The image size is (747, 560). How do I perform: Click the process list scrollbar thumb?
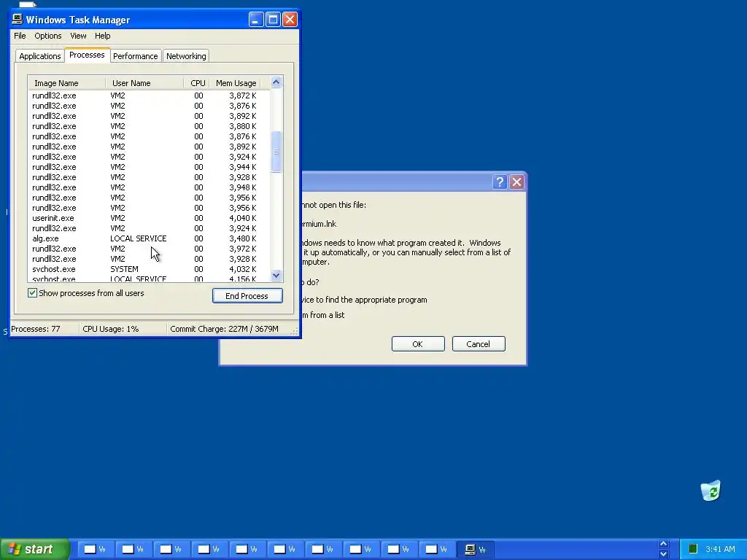tap(276, 152)
